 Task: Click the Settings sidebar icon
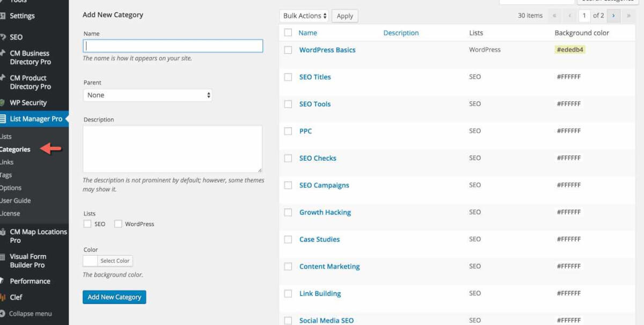tap(3, 16)
